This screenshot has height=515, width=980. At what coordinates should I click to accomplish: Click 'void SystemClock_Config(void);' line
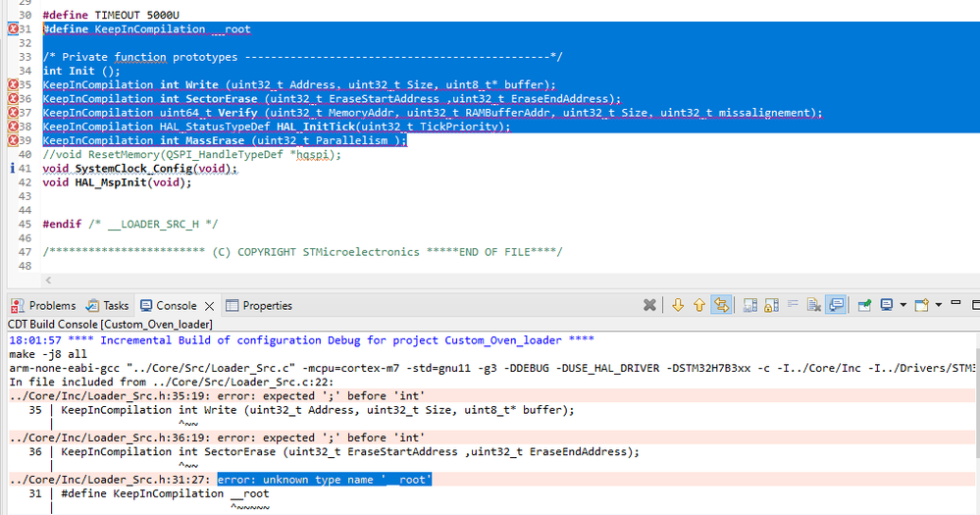pyautogui.click(x=140, y=168)
